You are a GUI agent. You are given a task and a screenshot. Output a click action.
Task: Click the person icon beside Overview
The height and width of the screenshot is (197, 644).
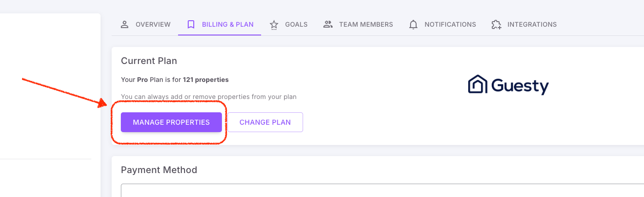(124, 24)
